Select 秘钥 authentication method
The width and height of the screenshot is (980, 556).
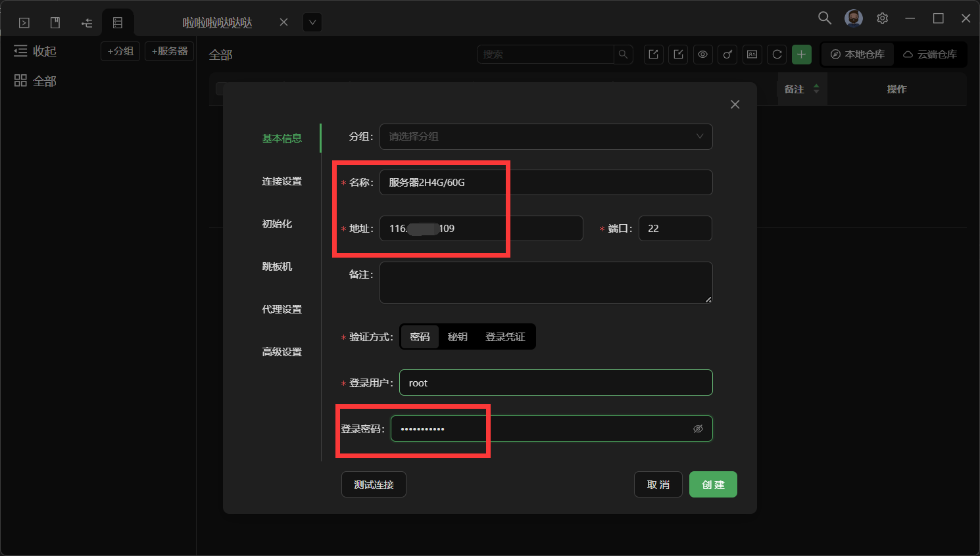[x=457, y=337]
